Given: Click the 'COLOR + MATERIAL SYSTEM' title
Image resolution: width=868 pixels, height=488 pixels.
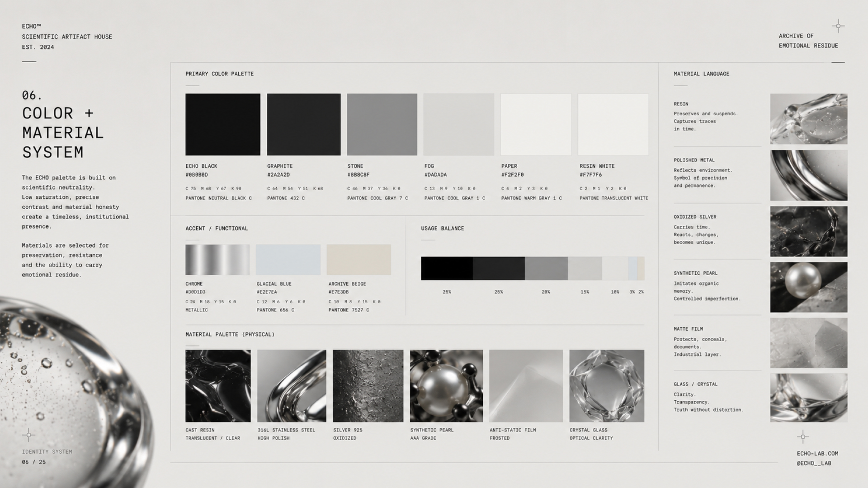Looking at the screenshot, I should pyautogui.click(x=63, y=132).
